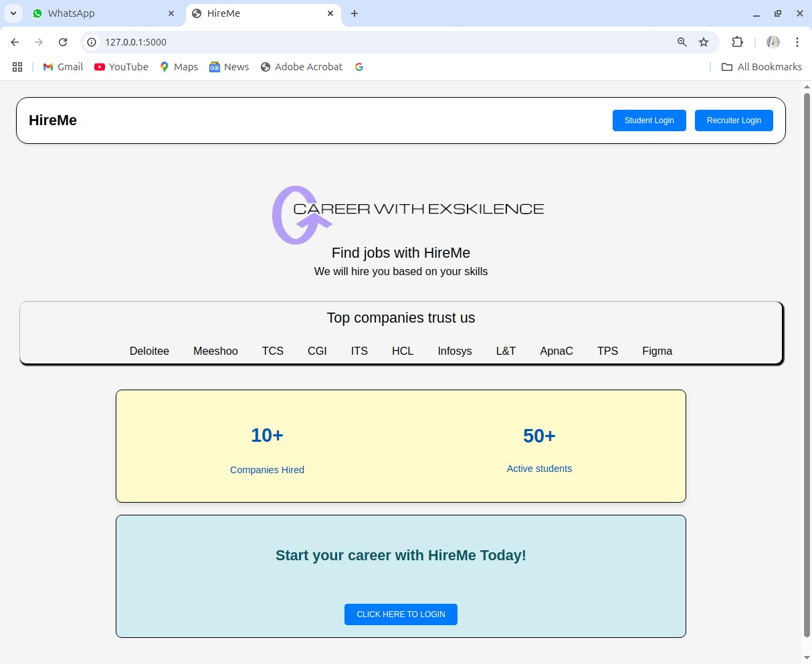812x664 pixels.
Task: Reload the current page
Action: [x=63, y=42]
